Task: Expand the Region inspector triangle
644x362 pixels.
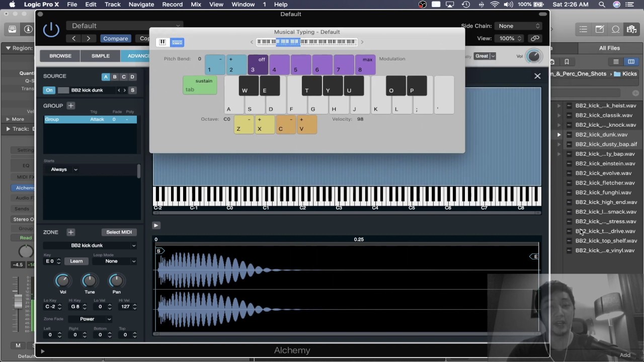Action: click(8, 48)
